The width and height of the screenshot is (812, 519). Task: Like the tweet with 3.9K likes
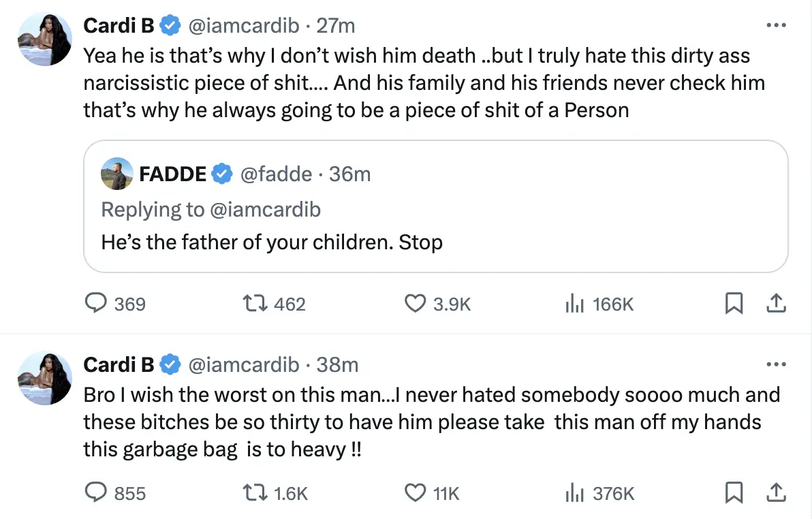415,304
